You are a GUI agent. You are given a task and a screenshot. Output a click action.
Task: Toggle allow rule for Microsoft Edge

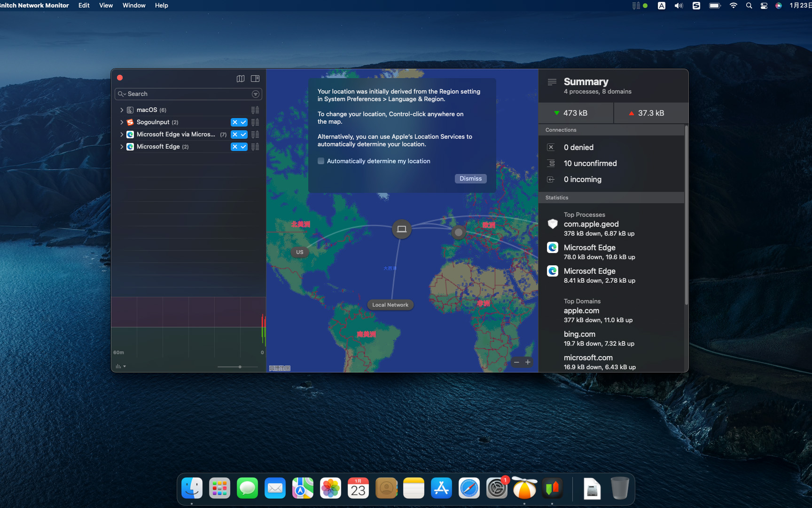(243, 147)
